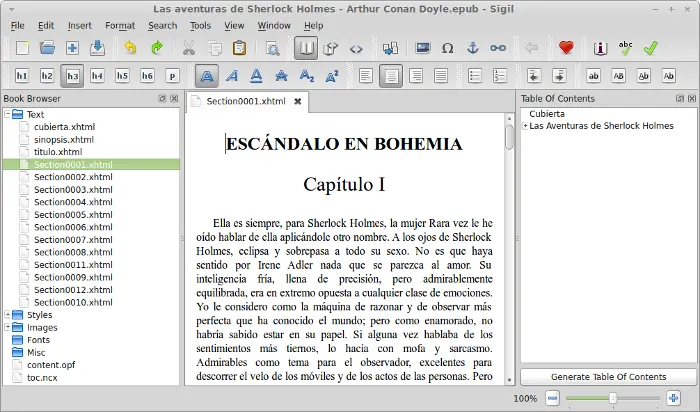This screenshot has height=412, width=700.
Task: Open an existing book via folder icon
Action: point(47,48)
